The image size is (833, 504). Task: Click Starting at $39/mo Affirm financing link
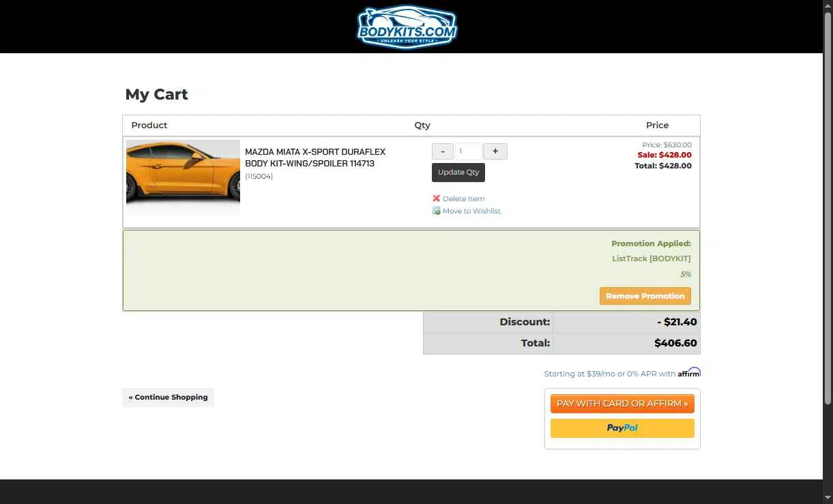click(x=609, y=374)
